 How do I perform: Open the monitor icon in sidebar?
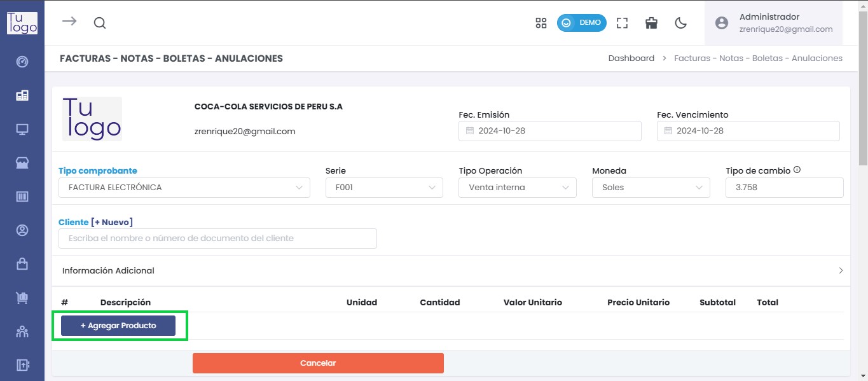(22, 130)
